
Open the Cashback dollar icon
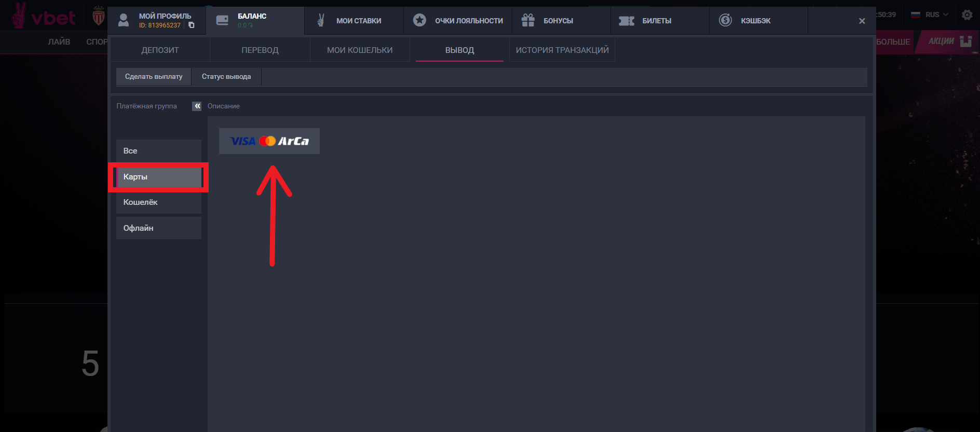coord(725,20)
